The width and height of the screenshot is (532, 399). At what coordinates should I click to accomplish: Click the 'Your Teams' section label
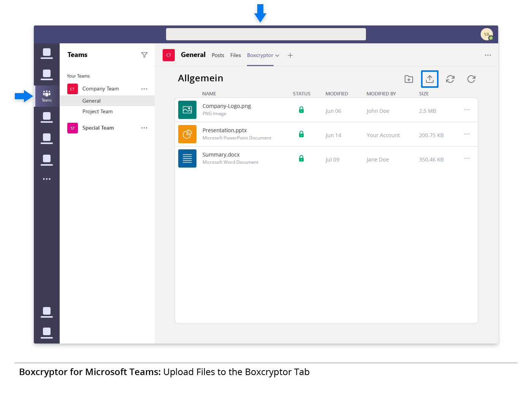[x=78, y=76]
